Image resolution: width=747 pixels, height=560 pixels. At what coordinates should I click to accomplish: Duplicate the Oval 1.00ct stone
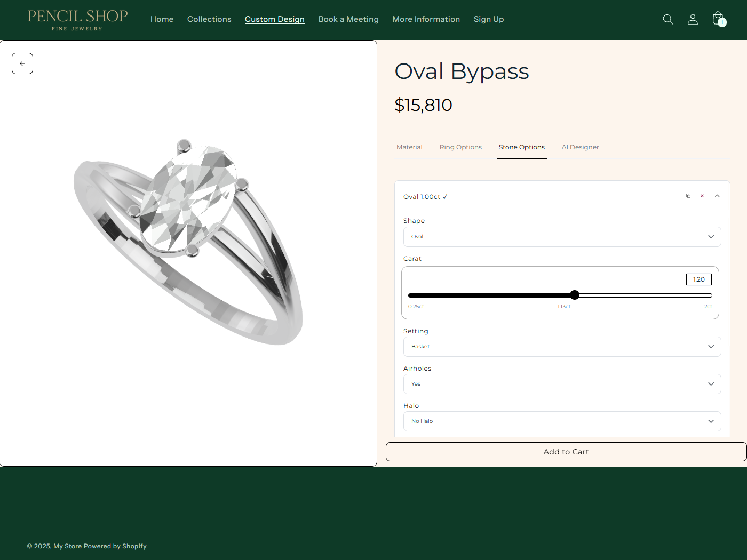click(688, 196)
